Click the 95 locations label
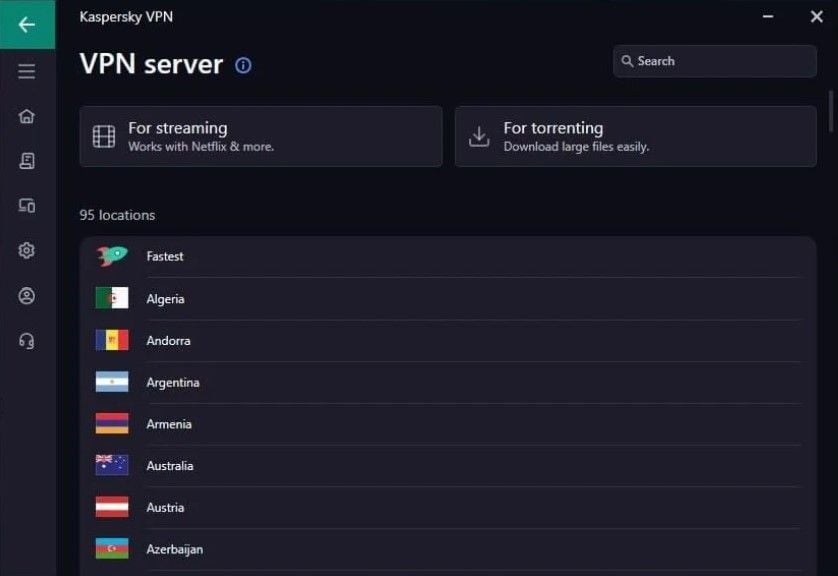The width and height of the screenshot is (838, 576). (x=117, y=215)
